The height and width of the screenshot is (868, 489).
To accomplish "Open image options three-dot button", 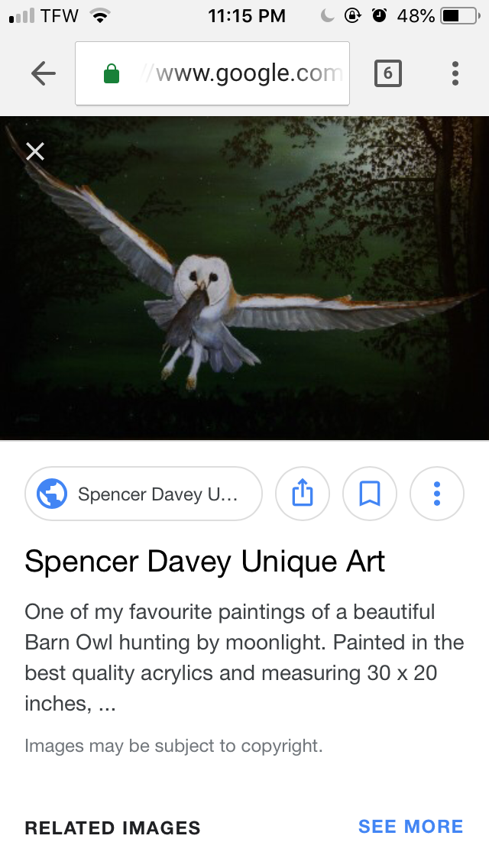I will point(437,494).
